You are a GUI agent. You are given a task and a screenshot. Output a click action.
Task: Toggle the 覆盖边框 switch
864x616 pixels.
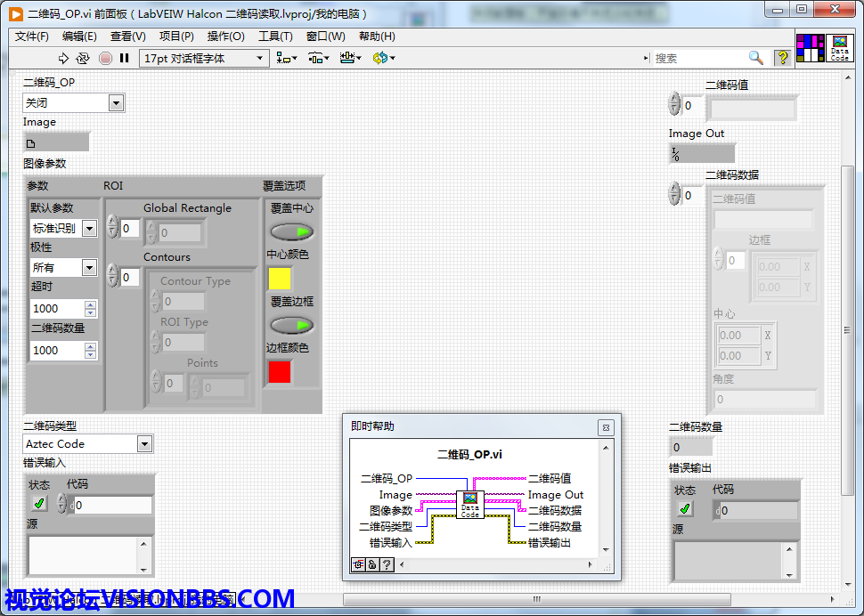click(291, 325)
